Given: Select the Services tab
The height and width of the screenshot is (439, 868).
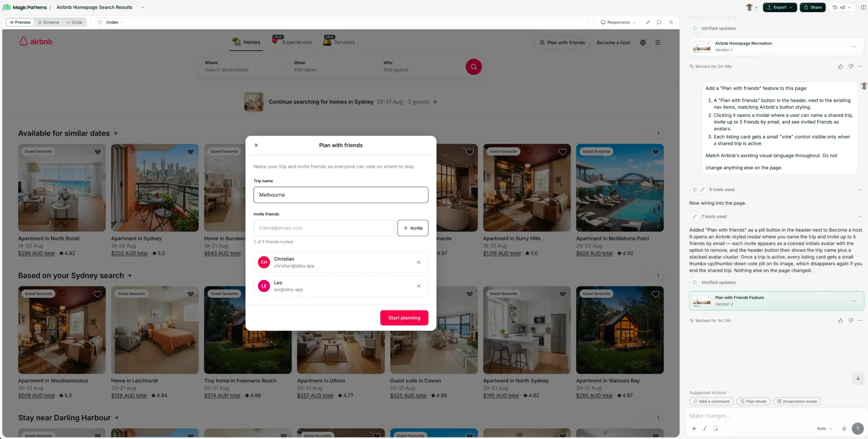Looking at the screenshot, I should [339, 42].
